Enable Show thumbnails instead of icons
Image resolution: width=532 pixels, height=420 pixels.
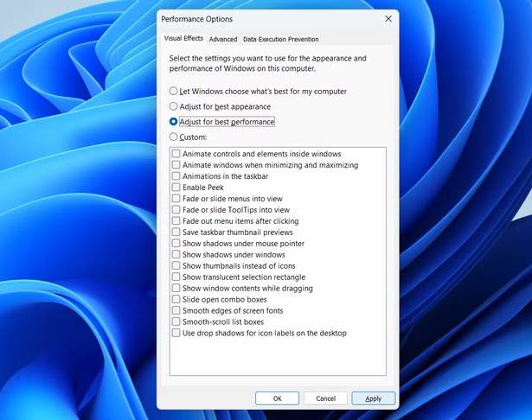click(x=176, y=266)
